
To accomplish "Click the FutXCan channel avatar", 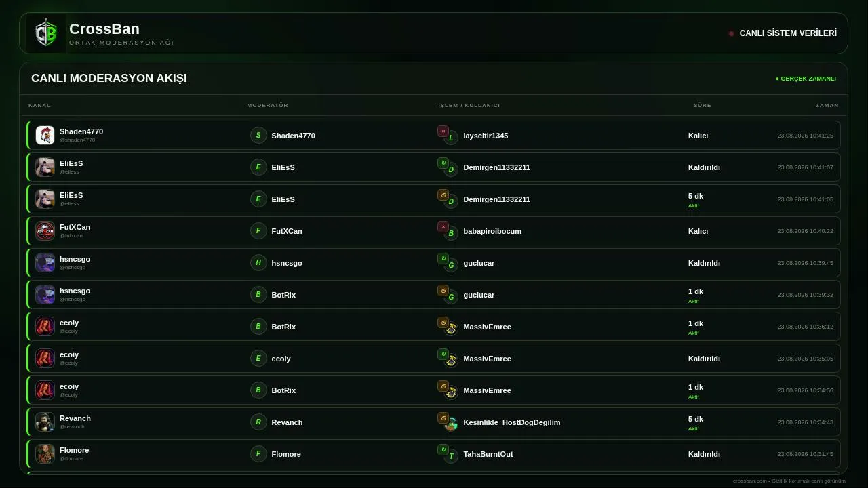I will click(x=45, y=231).
